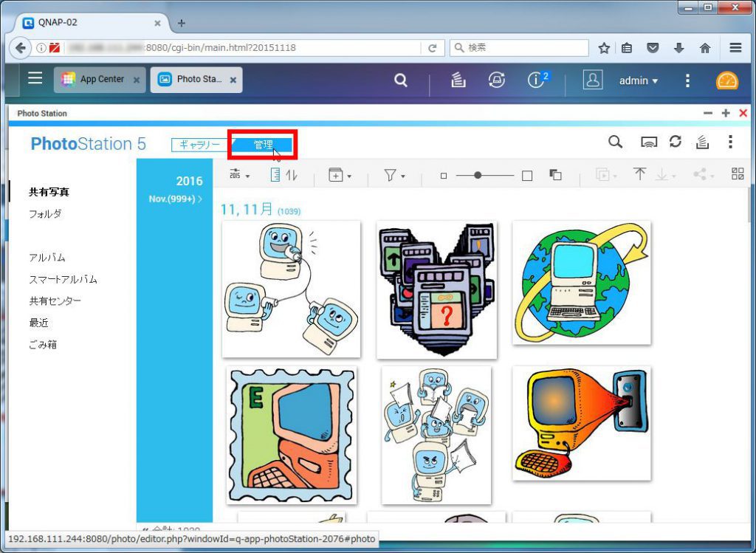Open the dashboard gauge icon
The image size is (756, 553).
726,80
